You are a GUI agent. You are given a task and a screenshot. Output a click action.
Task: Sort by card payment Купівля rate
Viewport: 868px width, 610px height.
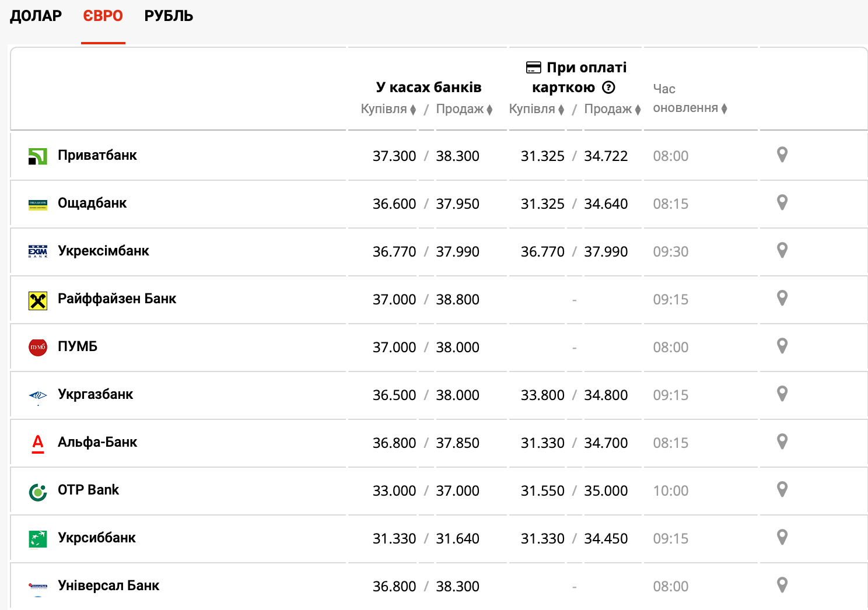click(x=536, y=109)
